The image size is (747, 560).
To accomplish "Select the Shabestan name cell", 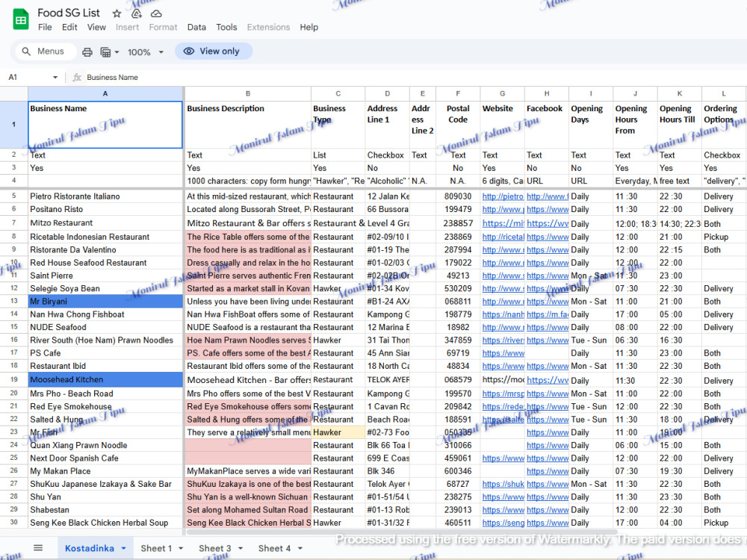I will point(105,509).
